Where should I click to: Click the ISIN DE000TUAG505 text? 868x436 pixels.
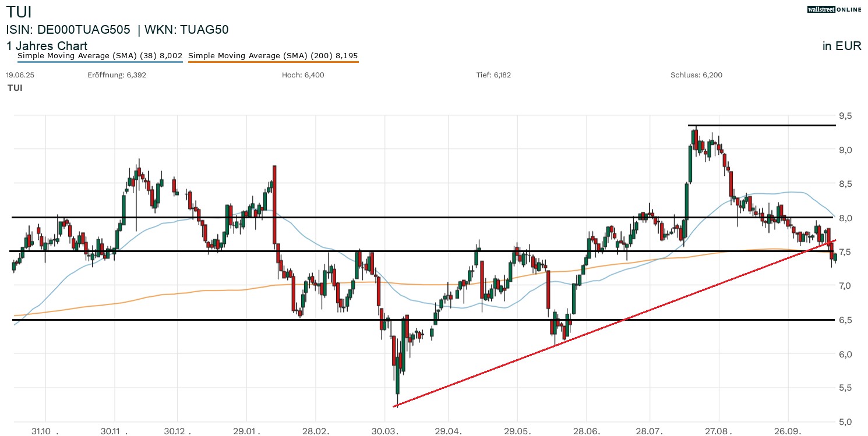tap(69, 30)
